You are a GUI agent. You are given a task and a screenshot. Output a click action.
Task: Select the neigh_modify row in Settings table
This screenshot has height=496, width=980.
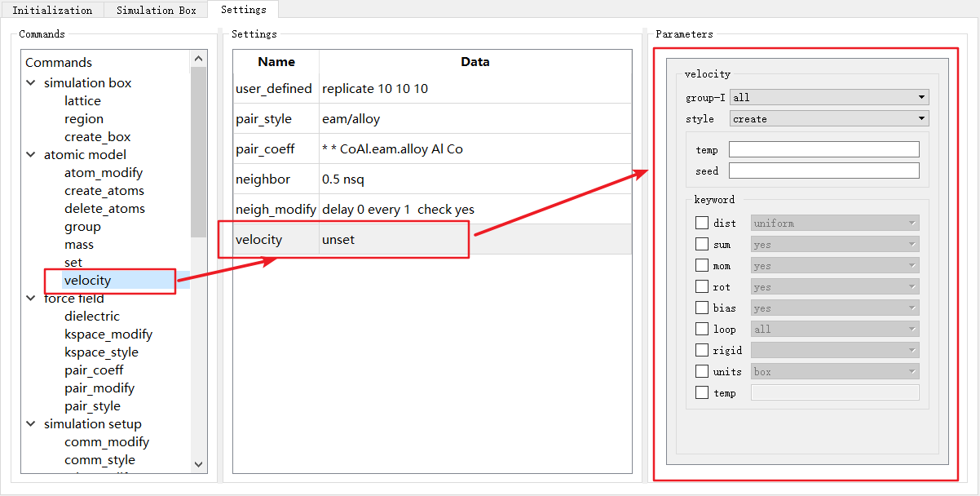(x=431, y=210)
